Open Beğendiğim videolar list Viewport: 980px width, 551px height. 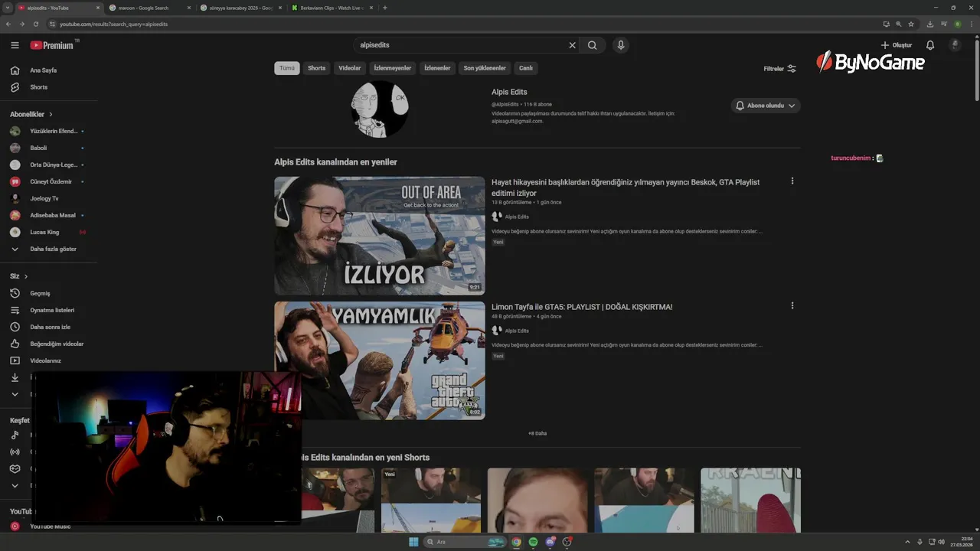57,344
